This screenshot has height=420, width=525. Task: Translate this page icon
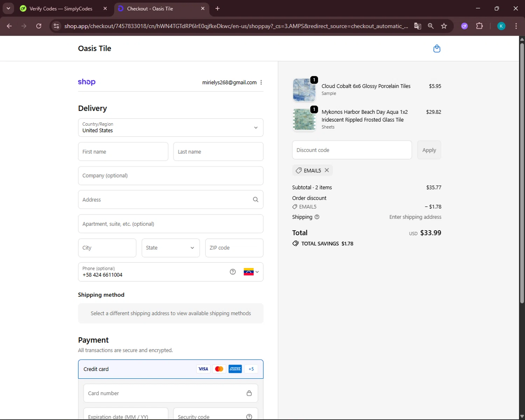click(418, 26)
